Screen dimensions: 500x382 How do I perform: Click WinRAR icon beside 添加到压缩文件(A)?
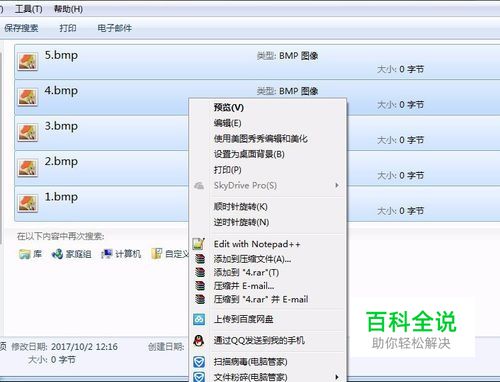[x=200, y=259]
